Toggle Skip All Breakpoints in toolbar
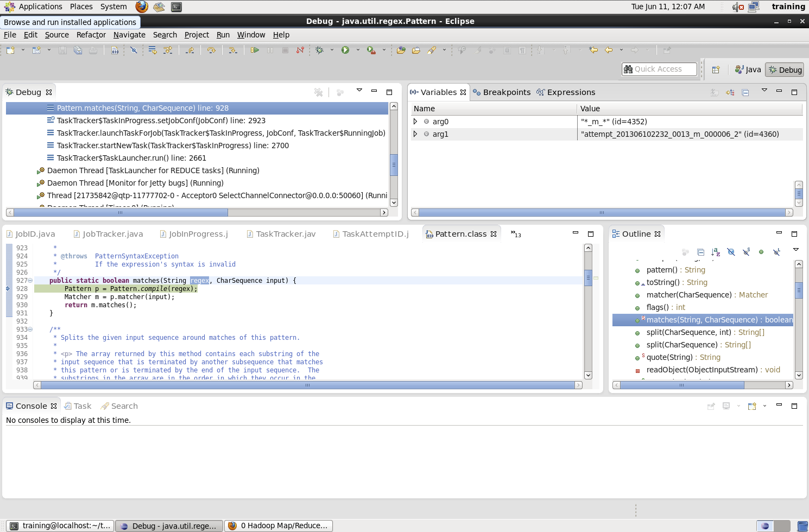Screen dimensions: 809x532 click(134, 50)
